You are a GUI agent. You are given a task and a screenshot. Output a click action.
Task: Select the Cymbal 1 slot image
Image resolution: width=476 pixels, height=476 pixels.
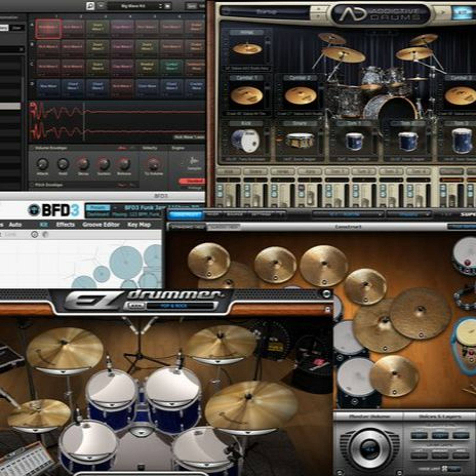pos(247,96)
